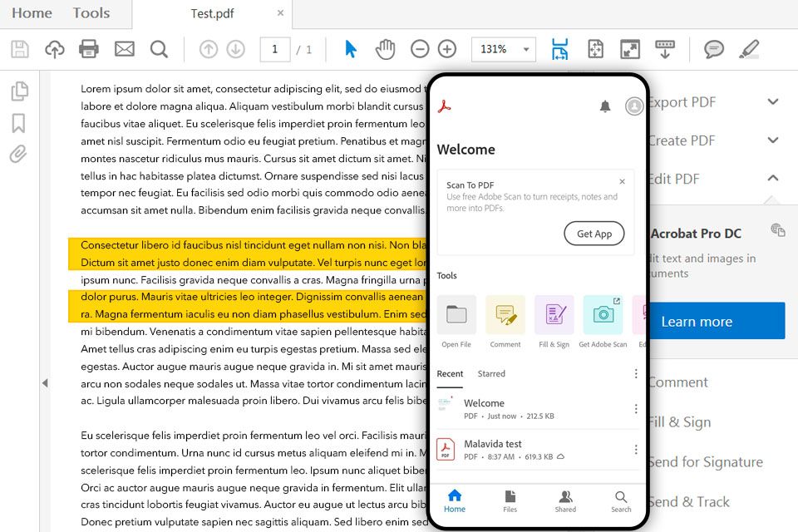The height and width of the screenshot is (532, 798).
Task: Expand the Export PDF section chevron
Action: coord(772,101)
